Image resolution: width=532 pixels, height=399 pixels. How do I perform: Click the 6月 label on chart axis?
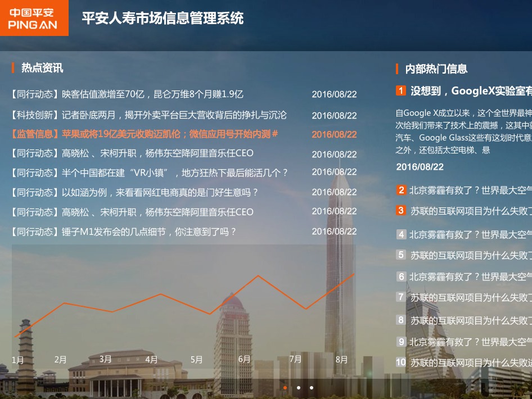point(244,359)
